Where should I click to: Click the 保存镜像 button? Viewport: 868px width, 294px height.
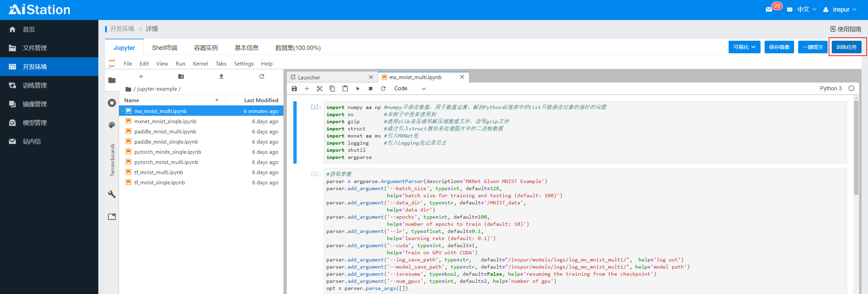779,47
